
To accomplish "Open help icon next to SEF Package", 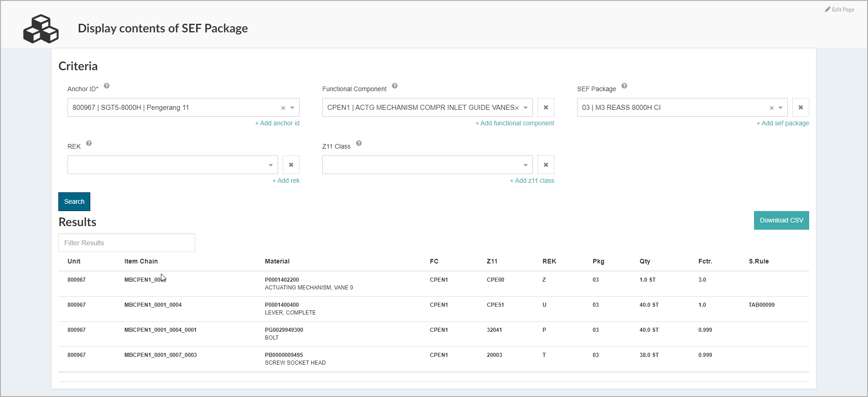I will pyautogui.click(x=625, y=86).
